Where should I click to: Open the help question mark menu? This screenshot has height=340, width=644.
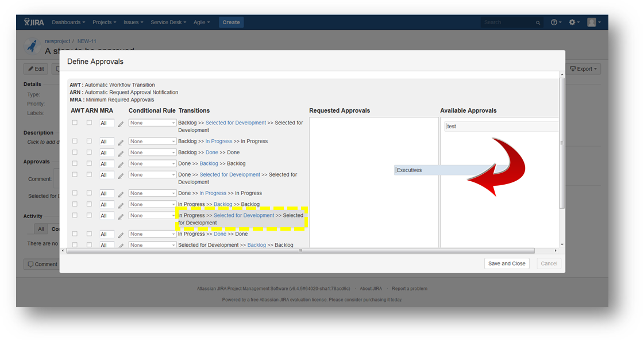pyautogui.click(x=555, y=22)
